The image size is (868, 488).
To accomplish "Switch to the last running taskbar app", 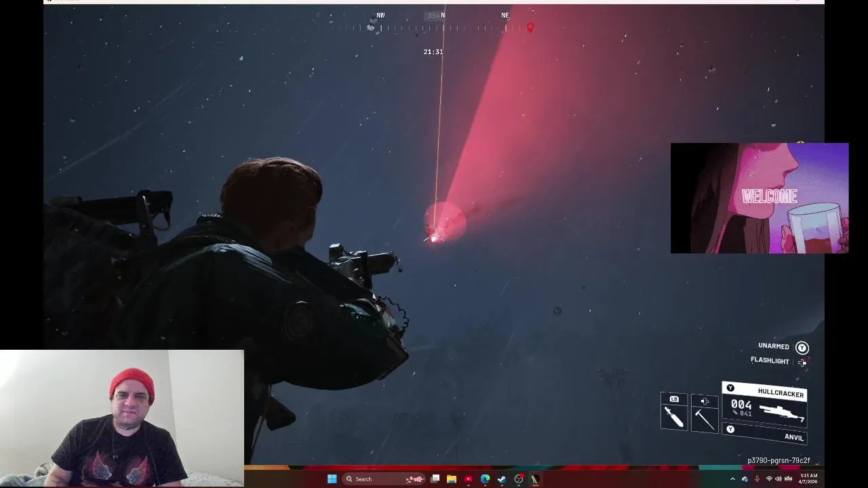I will (535, 479).
